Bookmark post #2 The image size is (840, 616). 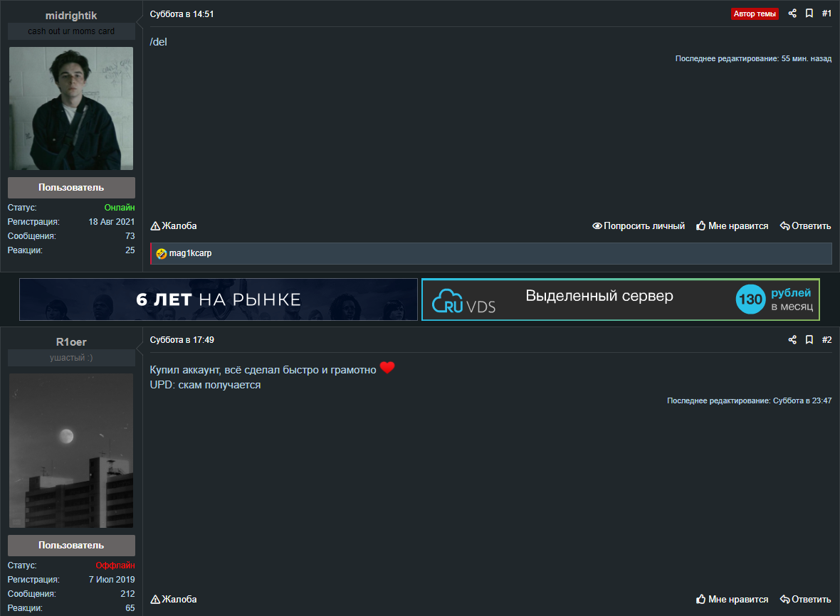coord(809,339)
